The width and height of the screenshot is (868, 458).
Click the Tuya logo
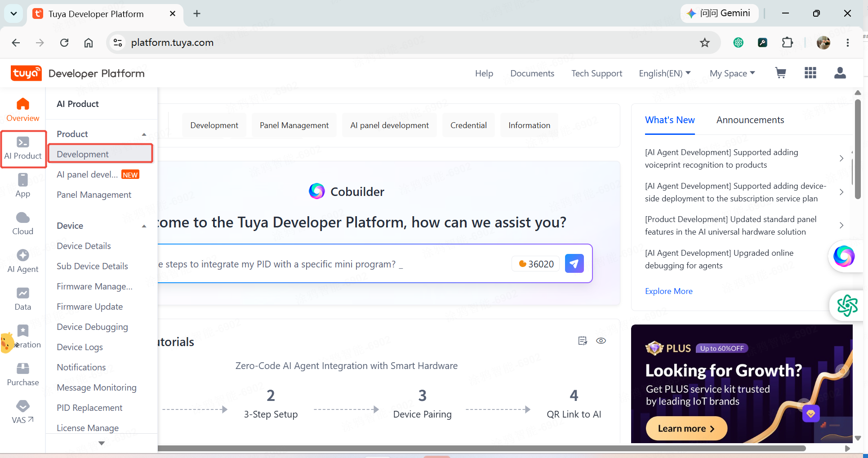point(26,73)
